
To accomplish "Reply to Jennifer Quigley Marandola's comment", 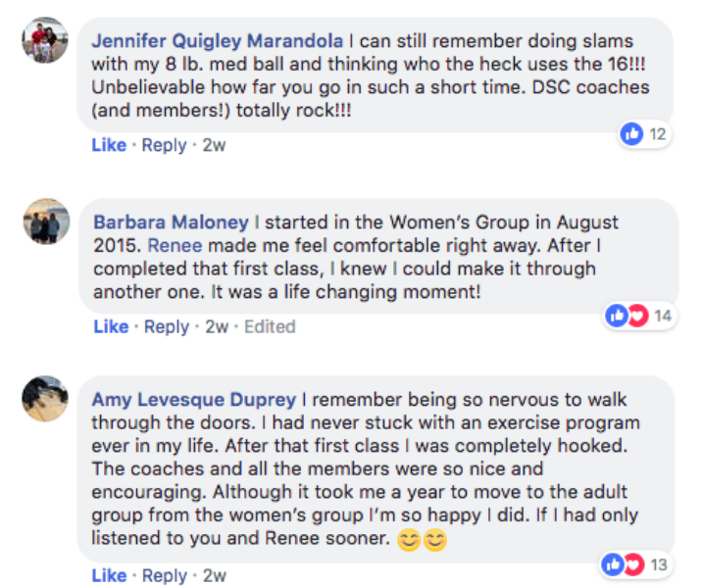I will (164, 145).
